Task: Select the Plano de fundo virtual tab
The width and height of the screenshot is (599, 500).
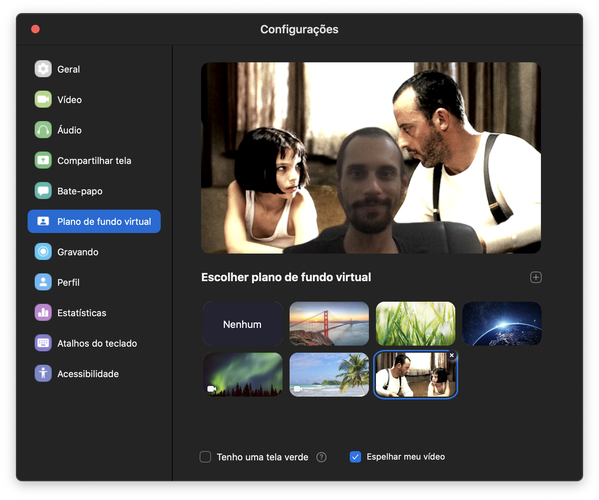Action: point(94,222)
